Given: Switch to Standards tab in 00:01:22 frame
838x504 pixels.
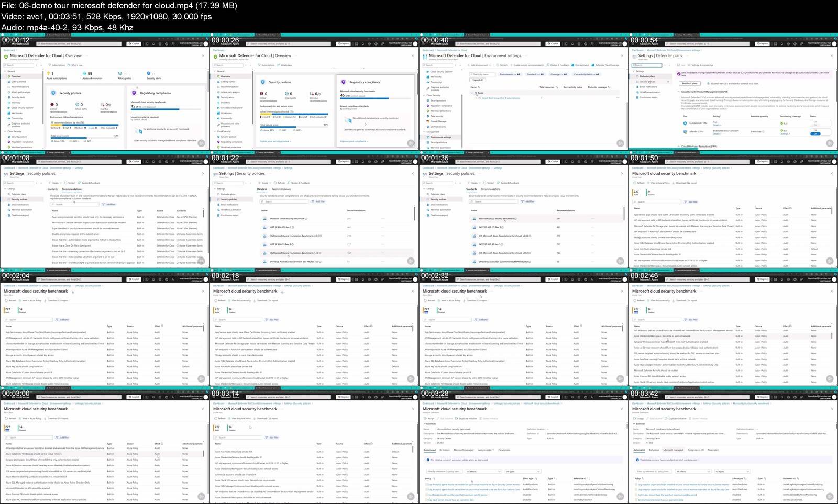Looking at the screenshot, I should pos(262,189).
